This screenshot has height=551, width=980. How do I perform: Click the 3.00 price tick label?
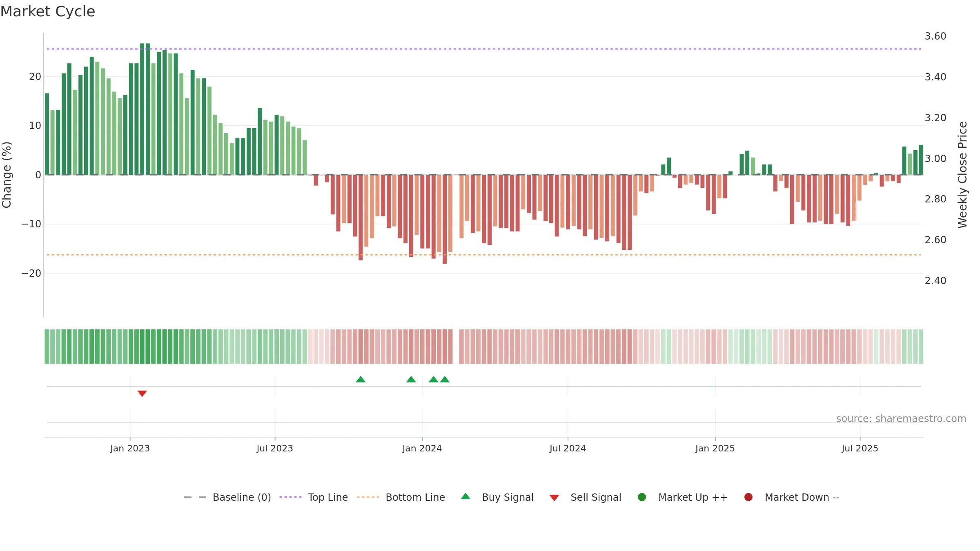click(935, 158)
